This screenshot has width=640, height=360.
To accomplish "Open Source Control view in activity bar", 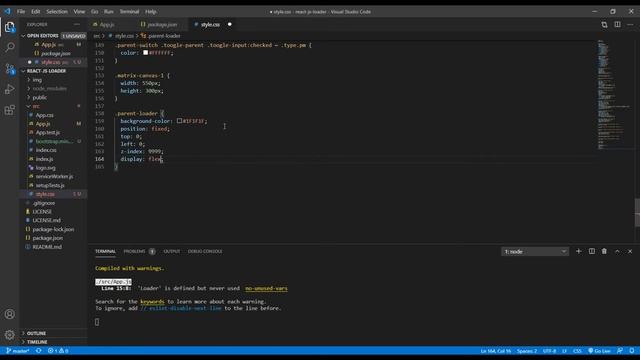I will coord(10,69).
